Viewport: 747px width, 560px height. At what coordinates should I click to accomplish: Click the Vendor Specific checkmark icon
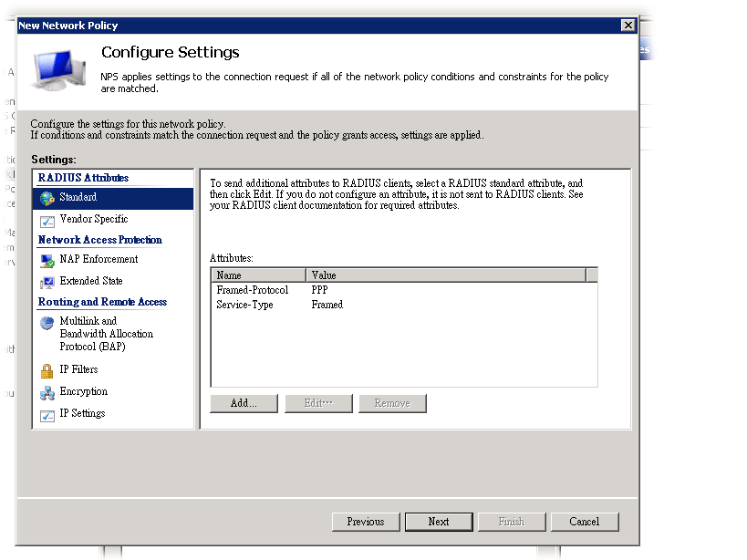tap(47, 220)
